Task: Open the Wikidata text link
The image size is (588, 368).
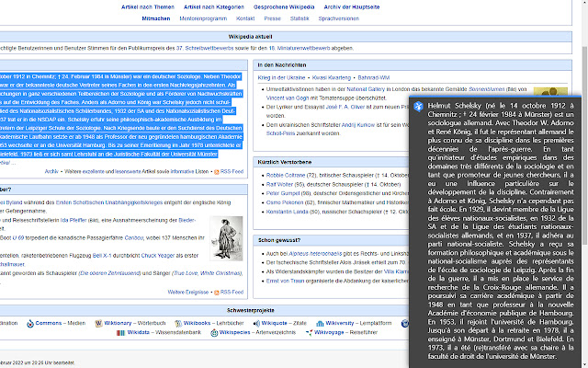Action: (x=139, y=332)
